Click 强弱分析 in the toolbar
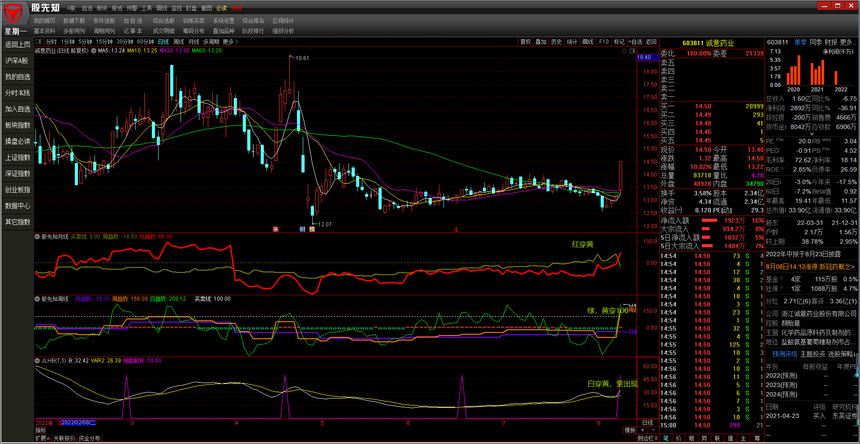The height and width of the screenshot is (444, 860). (x=283, y=31)
